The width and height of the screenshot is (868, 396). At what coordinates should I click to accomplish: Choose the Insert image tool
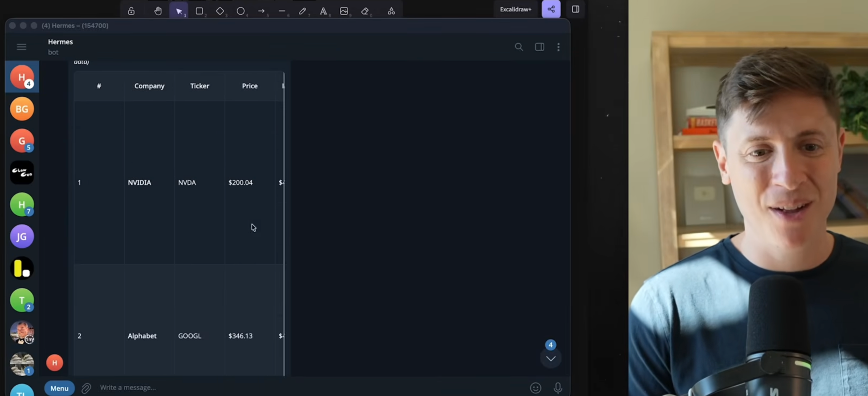(x=344, y=11)
